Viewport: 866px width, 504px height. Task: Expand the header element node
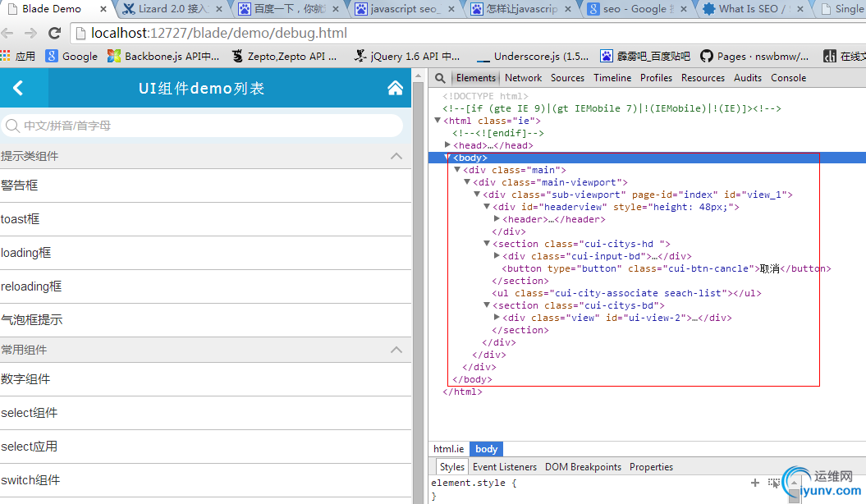click(x=497, y=219)
